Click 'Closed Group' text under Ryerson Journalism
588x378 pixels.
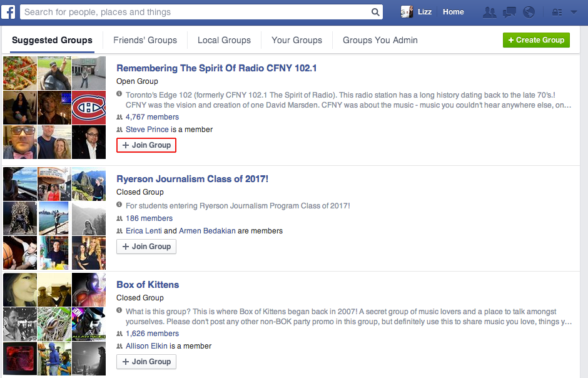click(140, 192)
